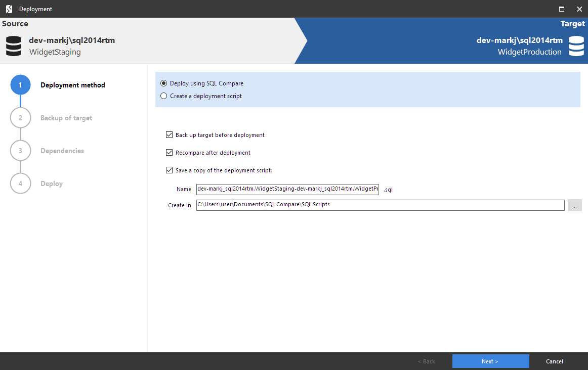588x370 pixels.
Task: Open the folder browse ellipsis button
Action: [x=574, y=205]
